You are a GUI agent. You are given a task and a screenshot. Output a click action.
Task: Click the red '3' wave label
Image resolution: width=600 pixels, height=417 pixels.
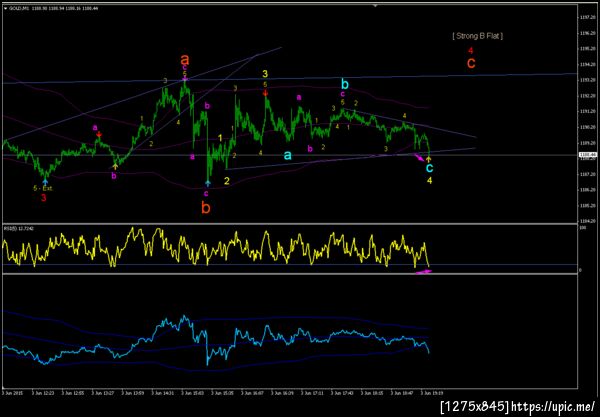(x=44, y=198)
